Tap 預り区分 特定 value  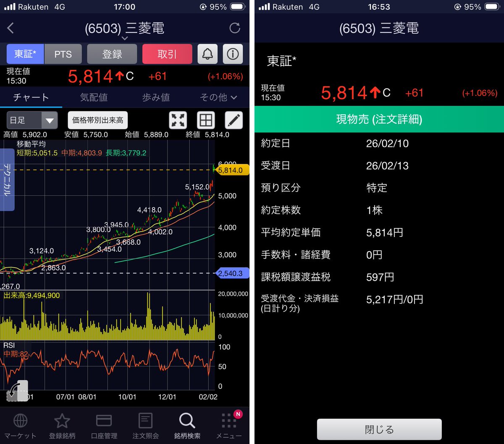coord(377,188)
